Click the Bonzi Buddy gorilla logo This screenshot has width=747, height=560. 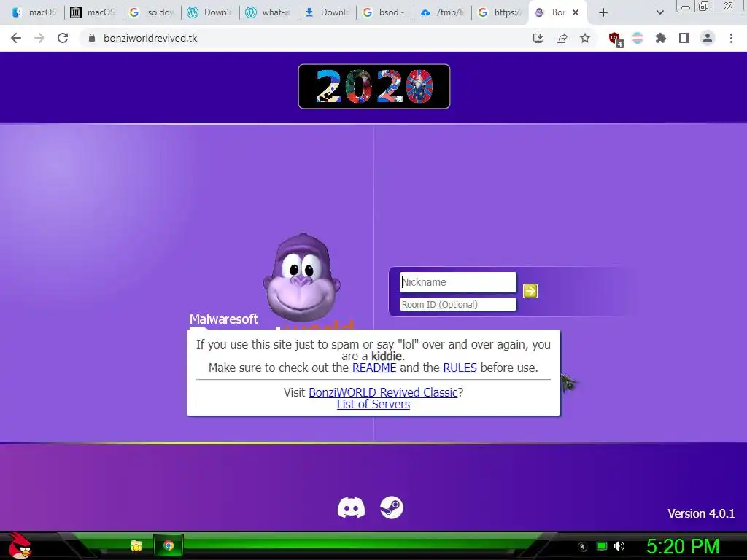tap(301, 277)
